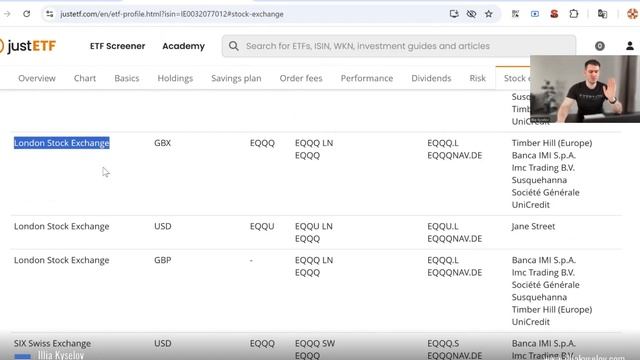The image size is (640, 360).
Task: Open the Academy menu
Action: tap(184, 46)
